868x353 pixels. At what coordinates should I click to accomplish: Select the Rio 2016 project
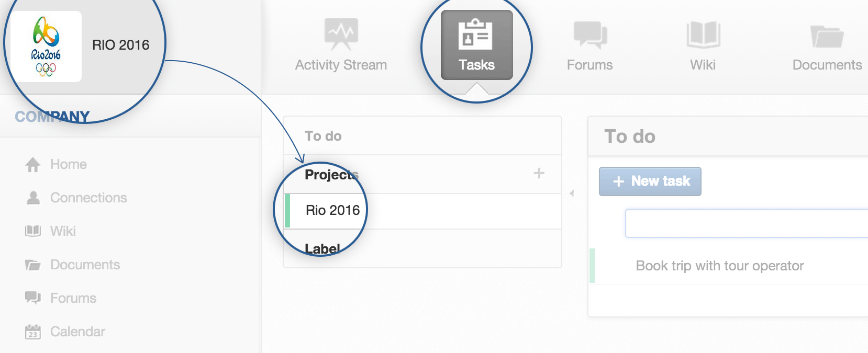coord(422,211)
